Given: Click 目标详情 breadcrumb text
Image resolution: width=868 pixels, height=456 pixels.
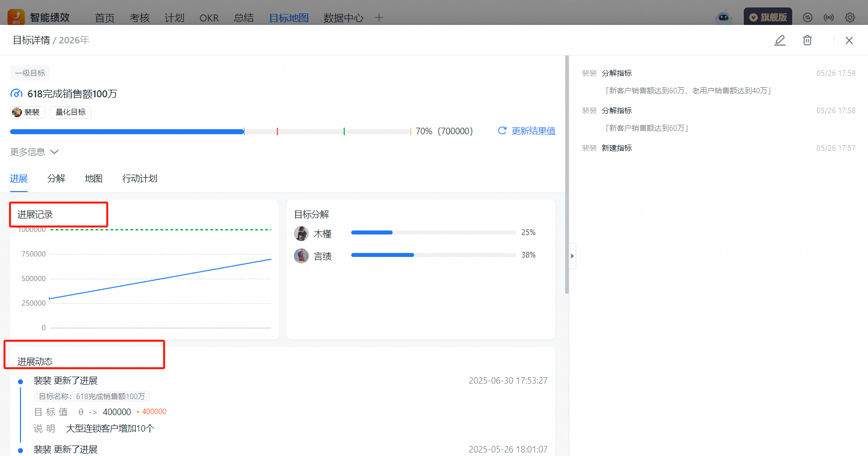Looking at the screenshot, I should click(x=31, y=40).
